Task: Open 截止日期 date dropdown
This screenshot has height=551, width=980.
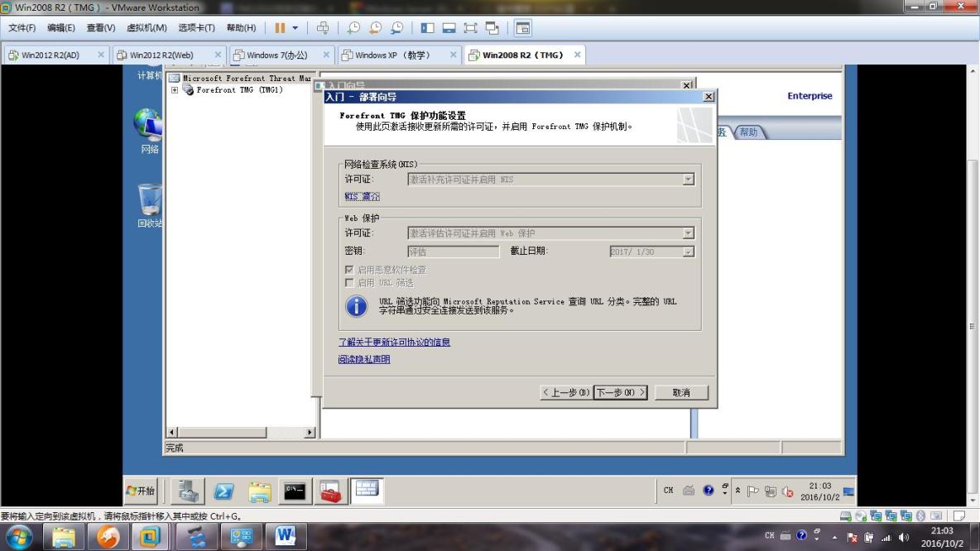Action: point(688,252)
